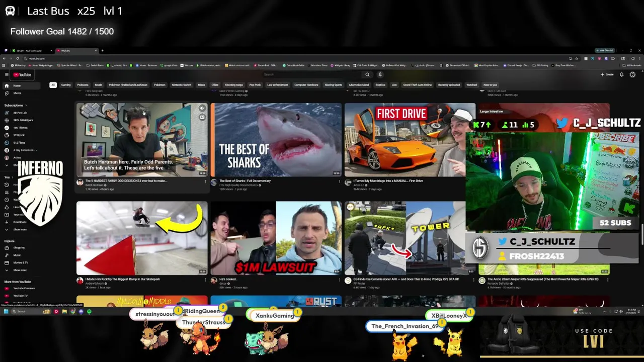Start voice search with the microphone icon
The height and width of the screenshot is (362, 644).
tap(380, 74)
